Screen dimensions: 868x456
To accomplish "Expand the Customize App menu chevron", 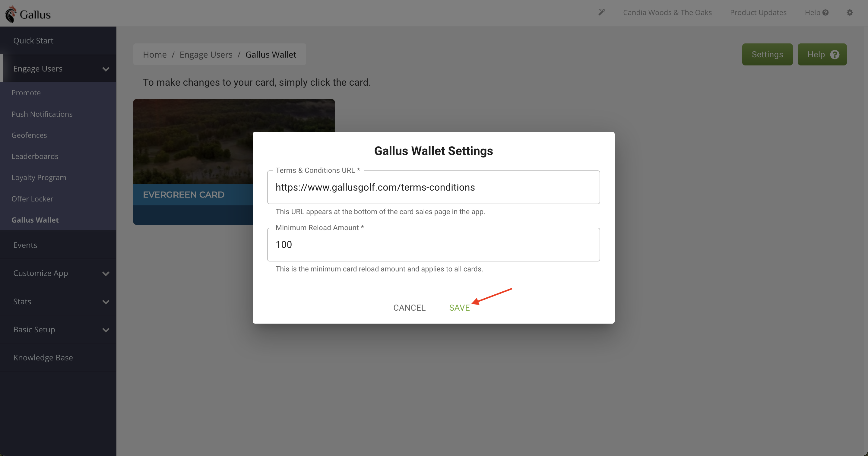I will 106,273.
